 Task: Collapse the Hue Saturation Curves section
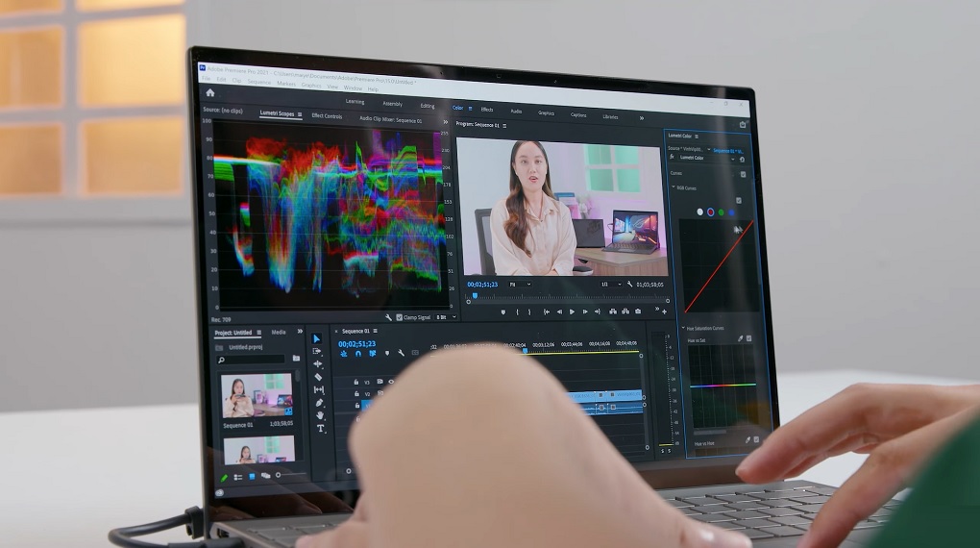(x=683, y=328)
